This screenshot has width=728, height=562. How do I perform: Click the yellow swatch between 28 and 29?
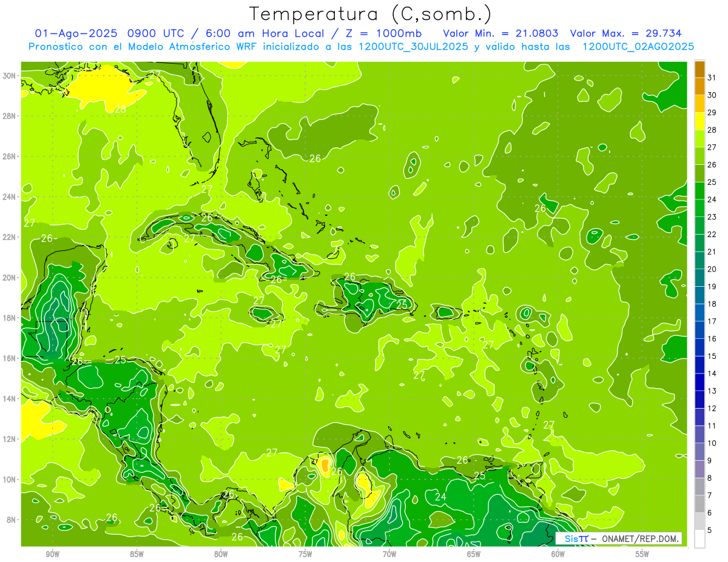click(699, 121)
